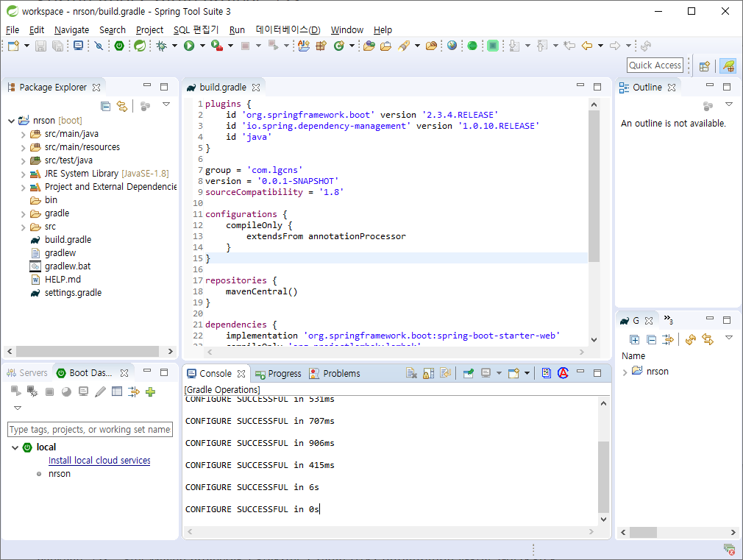Collapse the nrson [boot] project

point(11,121)
